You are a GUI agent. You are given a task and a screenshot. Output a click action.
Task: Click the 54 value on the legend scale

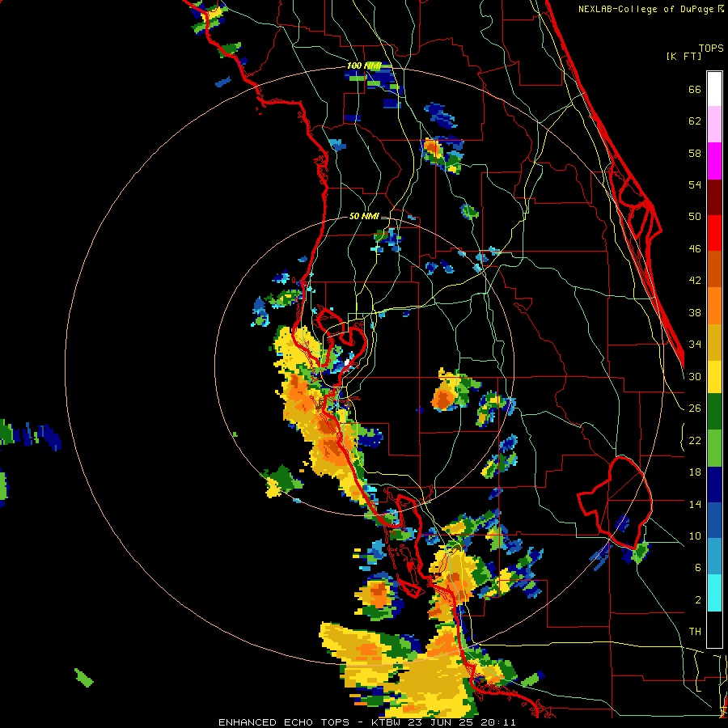pyautogui.click(x=695, y=184)
